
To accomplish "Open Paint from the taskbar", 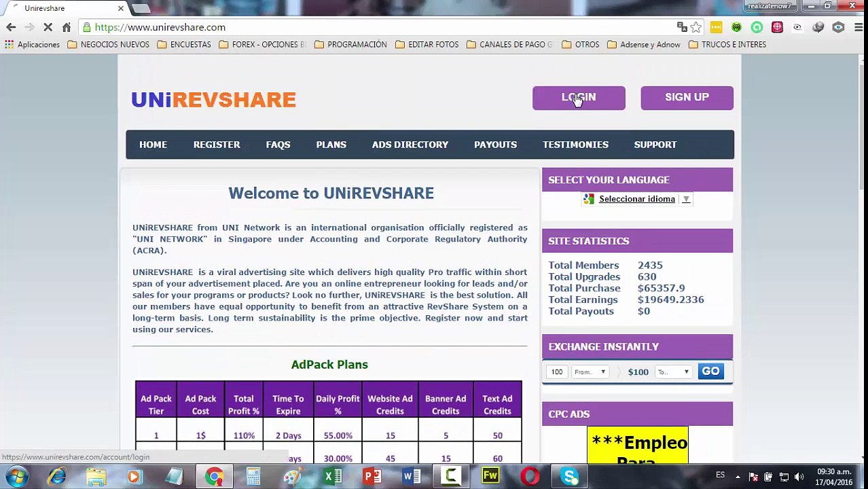I will pos(293,476).
